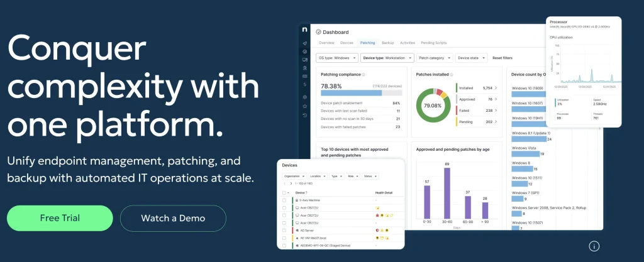Open the Device type: Workstation dropdown
This screenshot has height=262, width=644.
tap(387, 58)
